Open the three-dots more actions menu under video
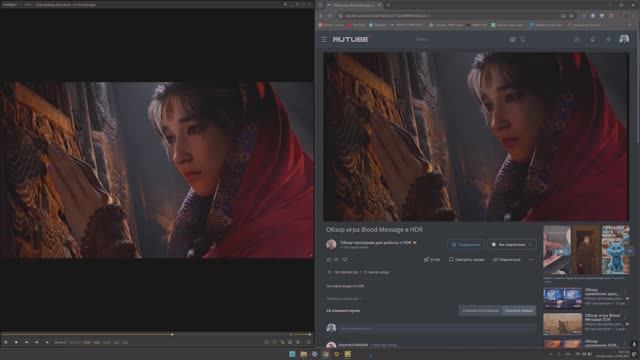Viewport: 640px width, 360px height. [531, 260]
